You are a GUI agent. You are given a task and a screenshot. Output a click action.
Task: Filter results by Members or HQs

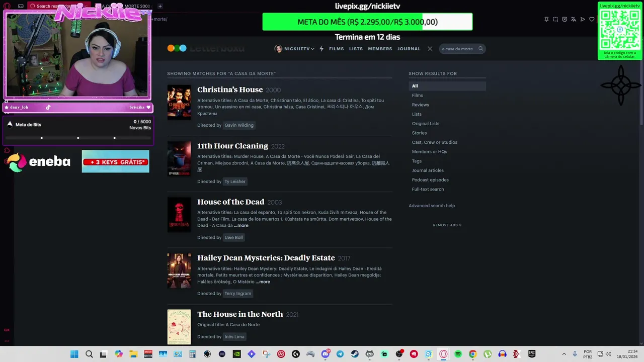[430, 152]
